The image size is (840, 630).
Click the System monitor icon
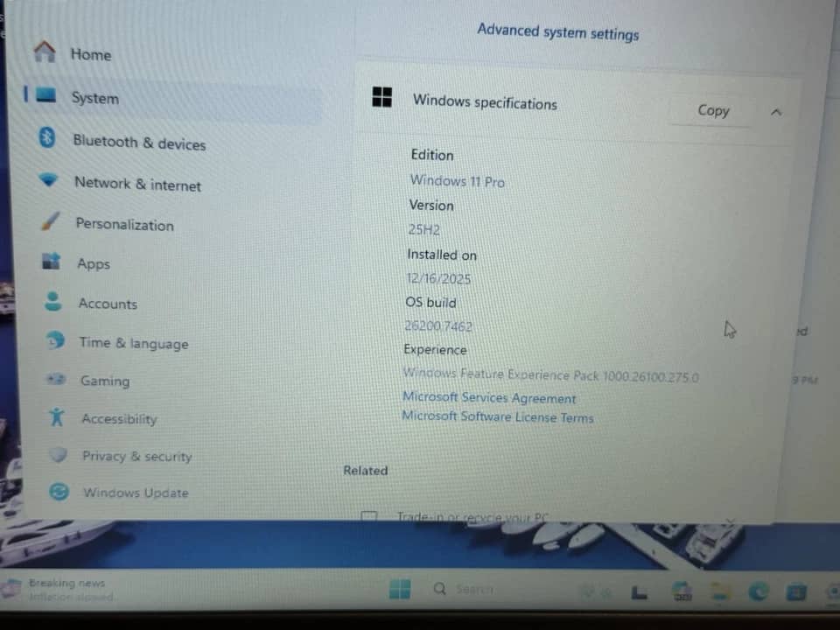46,95
